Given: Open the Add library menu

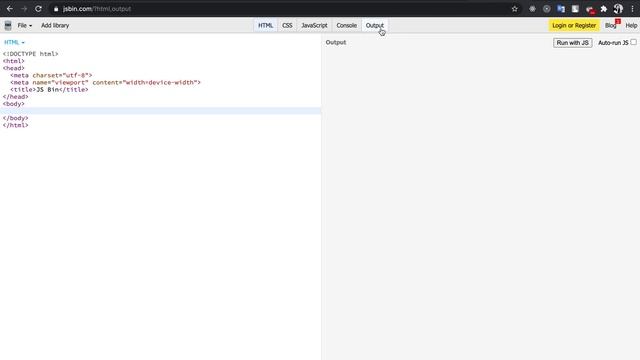Looking at the screenshot, I should pos(55,25).
